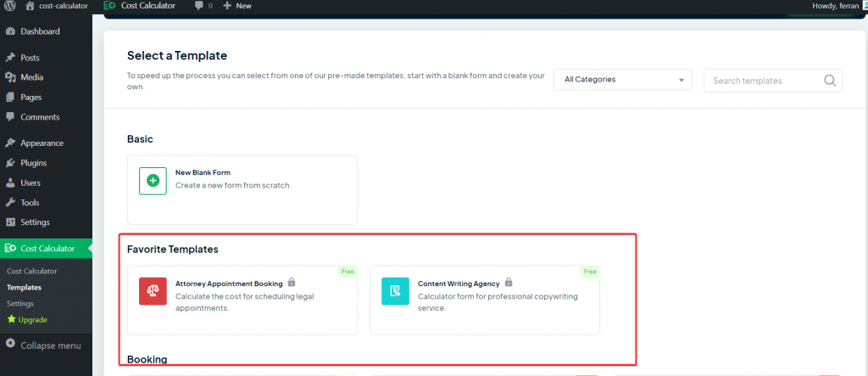
Task: Click the Upgrade star icon
Action: pos(11,319)
